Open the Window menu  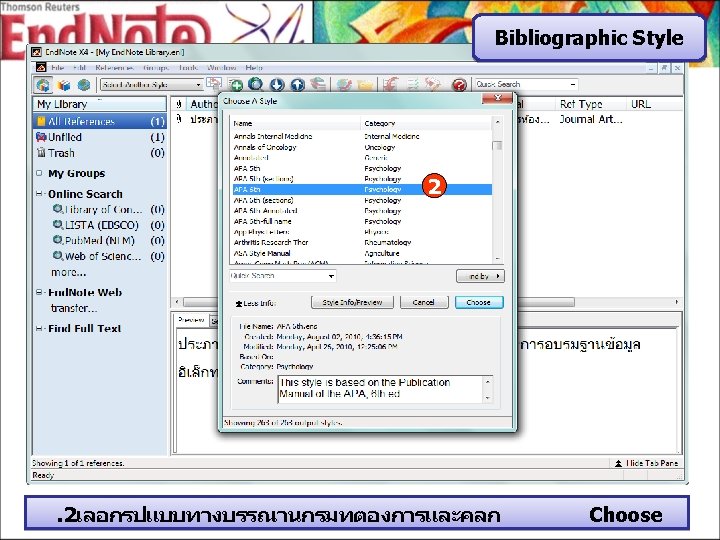click(x=221, y=68)
